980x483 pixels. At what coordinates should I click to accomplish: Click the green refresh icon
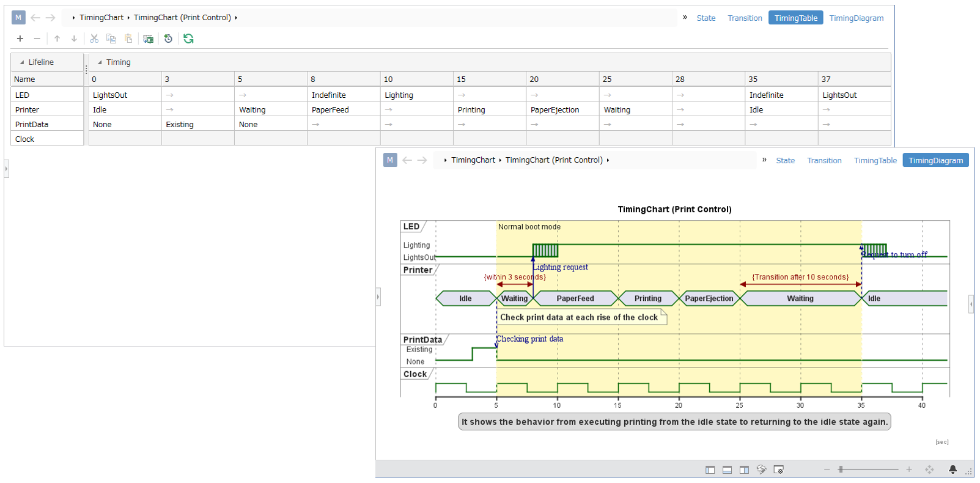tap(189, 39)
